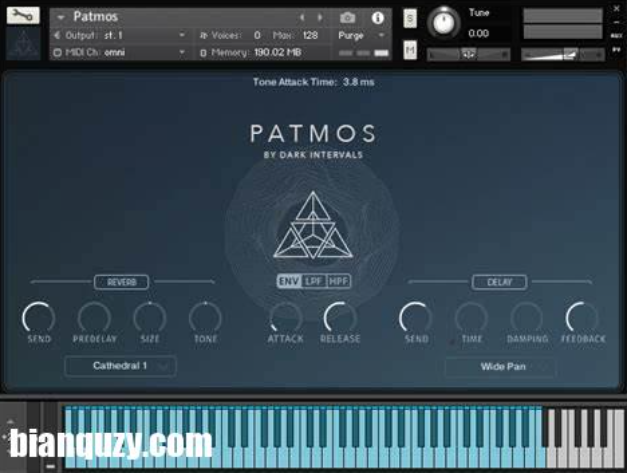Click the Voices count 0
The image size is (627, 474).
click(257, 35)
